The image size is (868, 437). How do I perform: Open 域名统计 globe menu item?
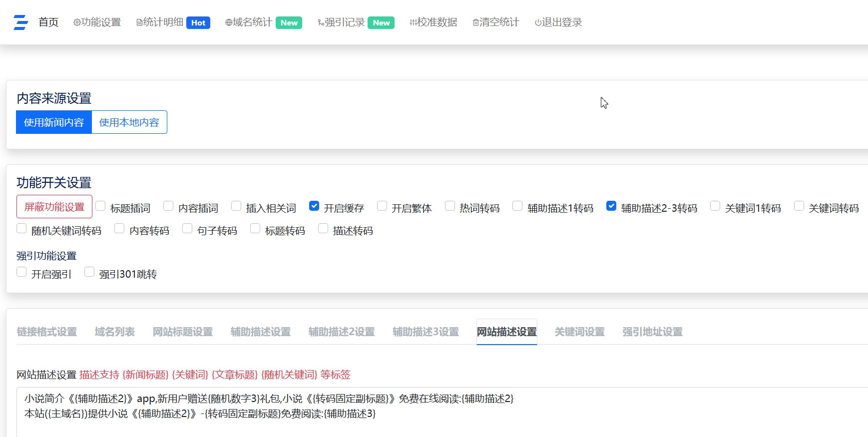[x=263, y=22]
